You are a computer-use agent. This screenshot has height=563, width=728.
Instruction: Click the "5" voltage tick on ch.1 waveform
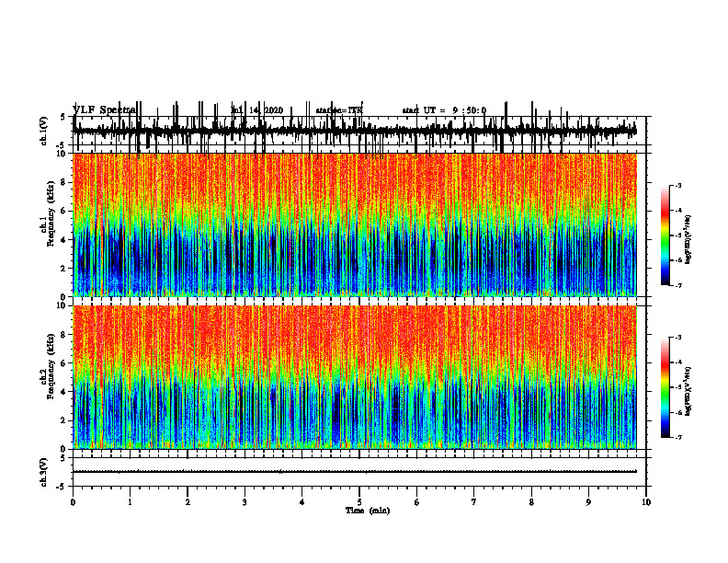point(63,118)
